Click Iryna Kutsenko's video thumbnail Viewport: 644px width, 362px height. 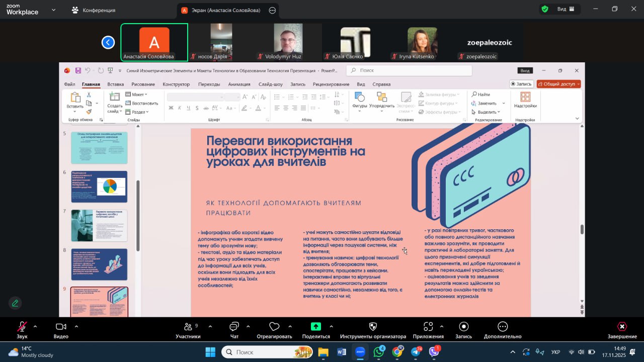[422, 42]
